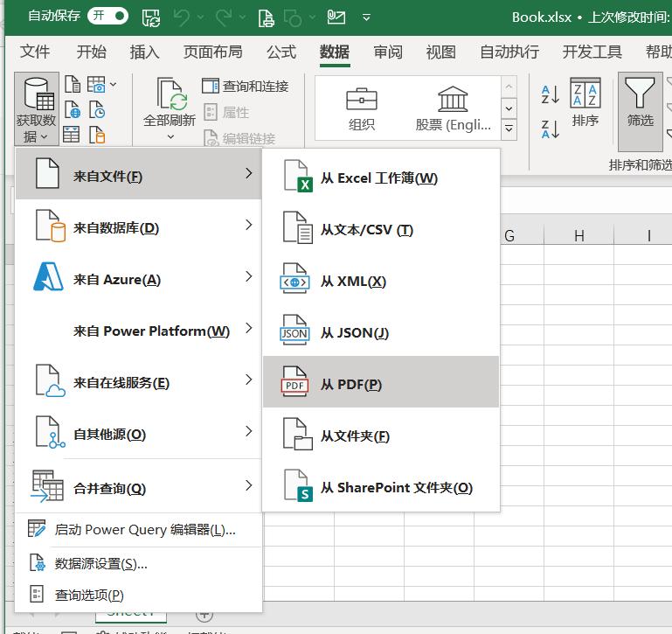Expand the From Picture dropdown arrow

pos(113,85)
